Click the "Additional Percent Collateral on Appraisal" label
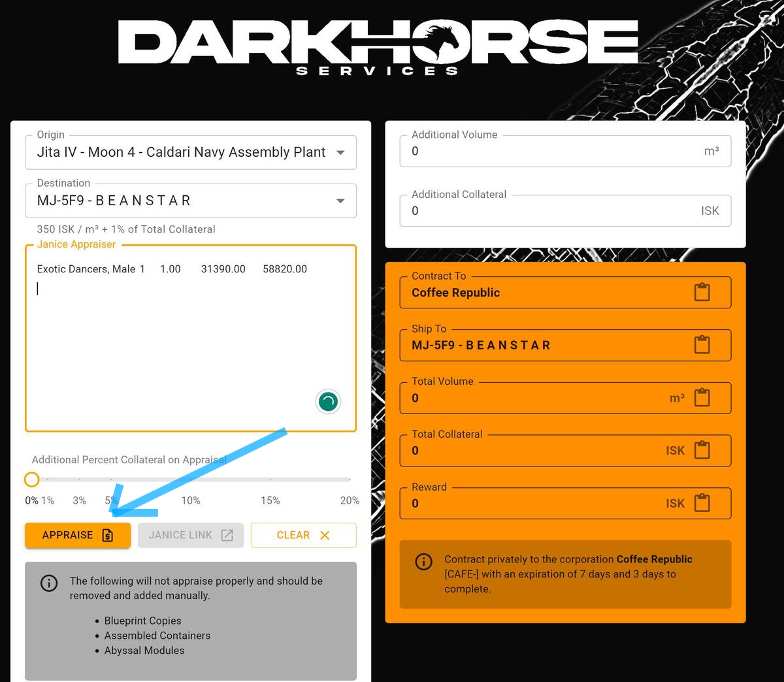The image size is (784, 682). pos(129,460)
